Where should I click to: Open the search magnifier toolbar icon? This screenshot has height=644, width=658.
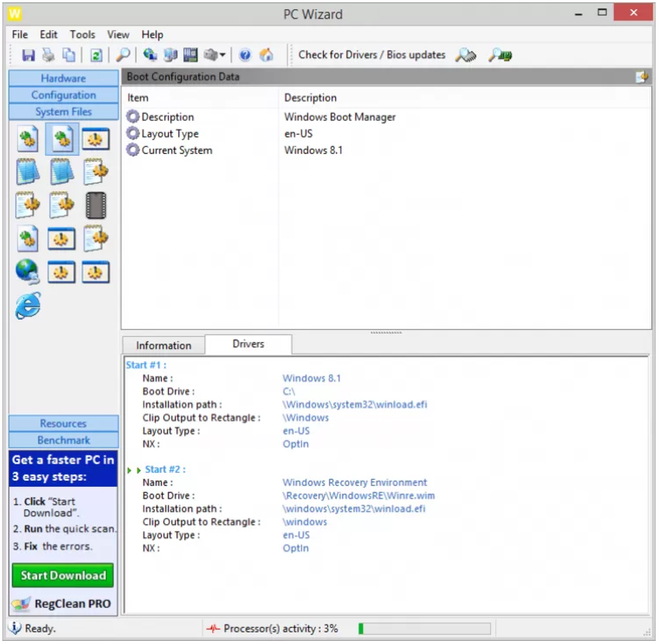[x=124, y=54]
